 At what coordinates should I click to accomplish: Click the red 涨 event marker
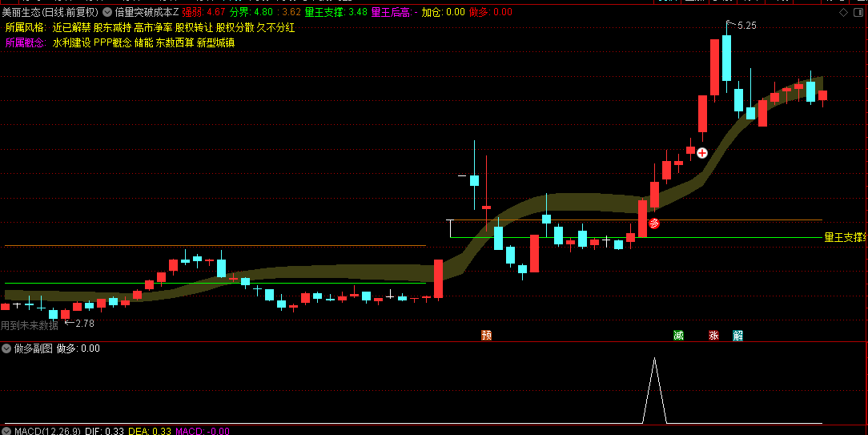pos(713,335)
